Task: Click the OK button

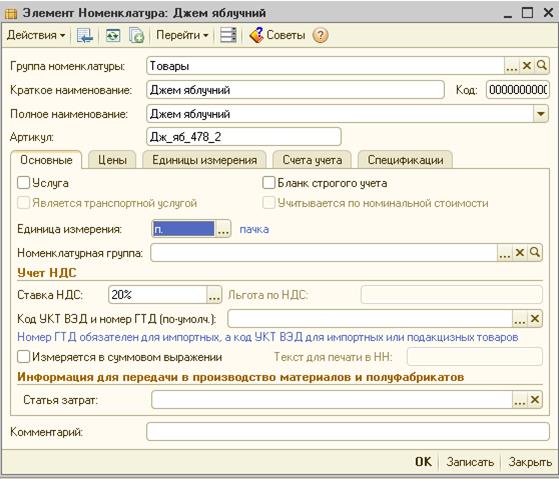Action: 423,462
